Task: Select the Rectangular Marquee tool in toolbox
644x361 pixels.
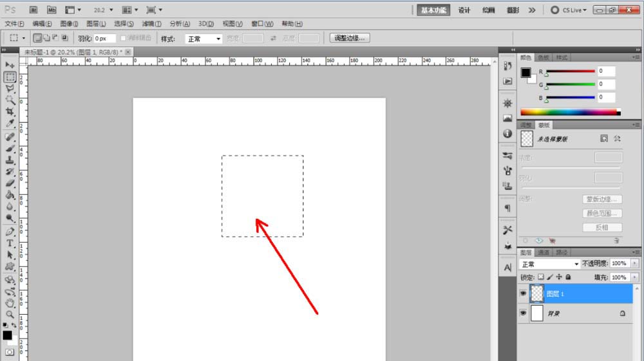Action: (x=10, y=77)
